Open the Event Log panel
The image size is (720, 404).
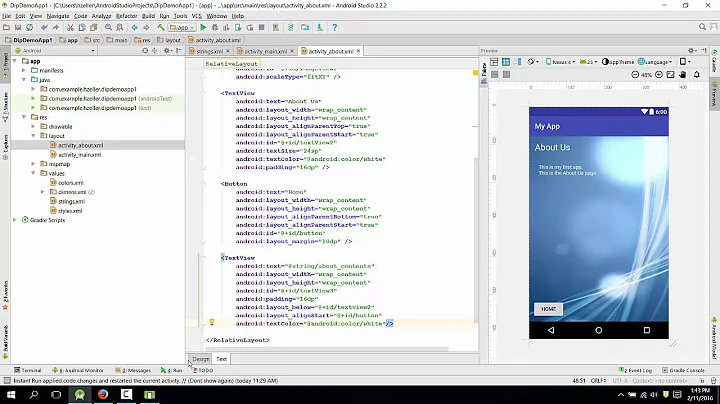(x=636, y=370)
